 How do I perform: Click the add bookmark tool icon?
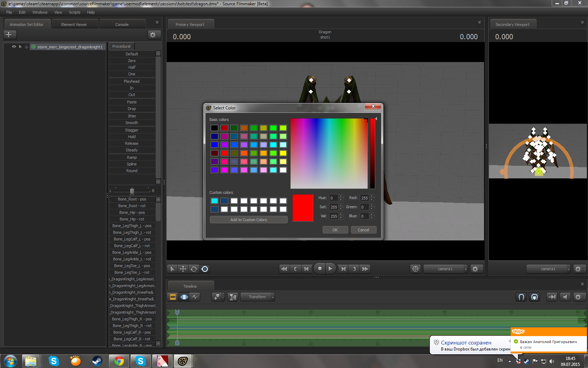point(218,297)
